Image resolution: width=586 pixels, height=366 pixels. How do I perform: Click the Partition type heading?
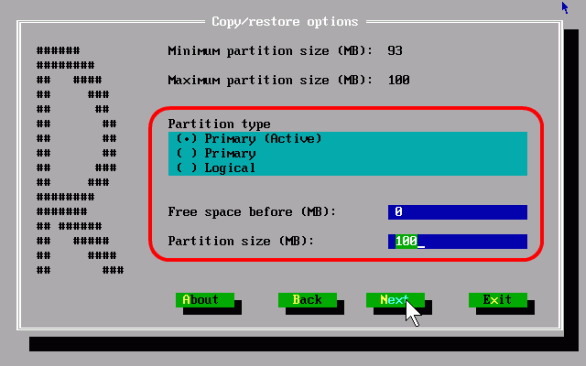coord(219,124)
